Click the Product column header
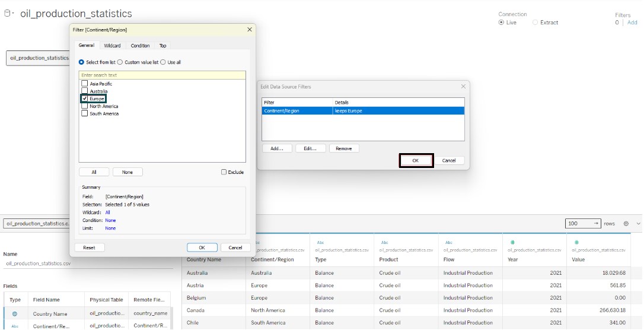 tap(389, 260)
